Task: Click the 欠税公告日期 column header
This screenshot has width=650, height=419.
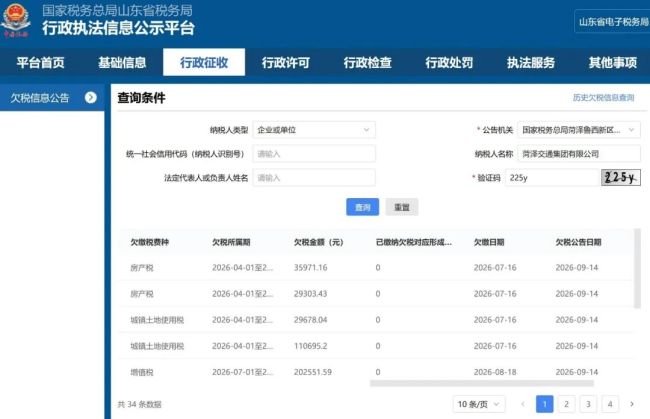Action: tap(578, 242)
